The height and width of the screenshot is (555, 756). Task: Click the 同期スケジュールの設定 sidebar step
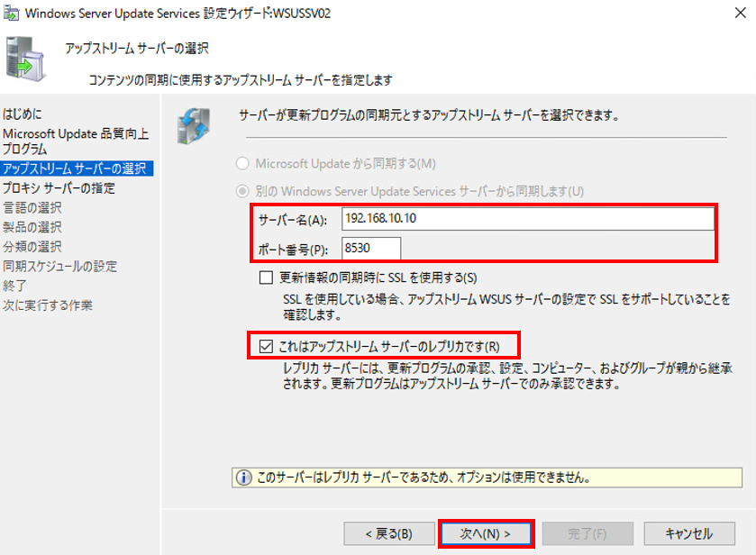[59, 266]
